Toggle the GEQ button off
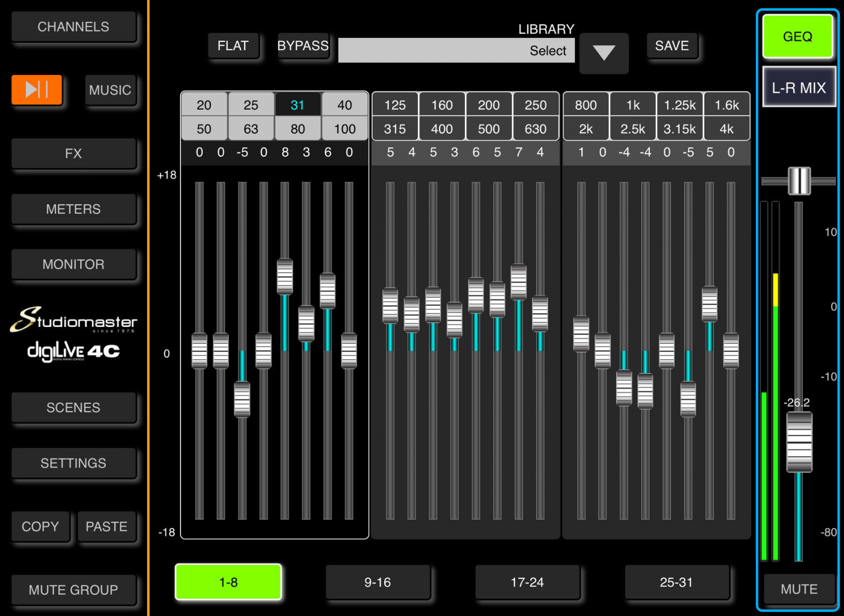Viewport: 844px width, 616px height. (797, 36)
